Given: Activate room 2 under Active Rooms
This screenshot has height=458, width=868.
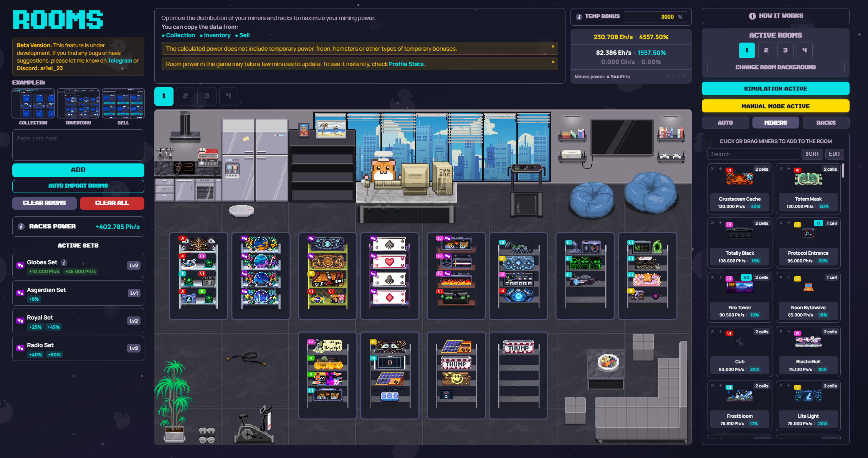Looking at the screenshot, I should [766, 50].
